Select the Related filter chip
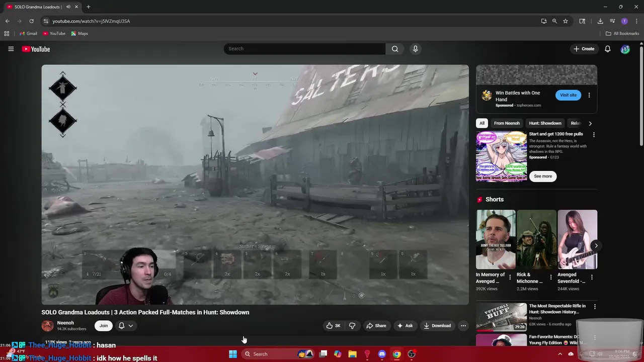The width and height of the screenshot is (644, 362). click(x=576, y=123)
